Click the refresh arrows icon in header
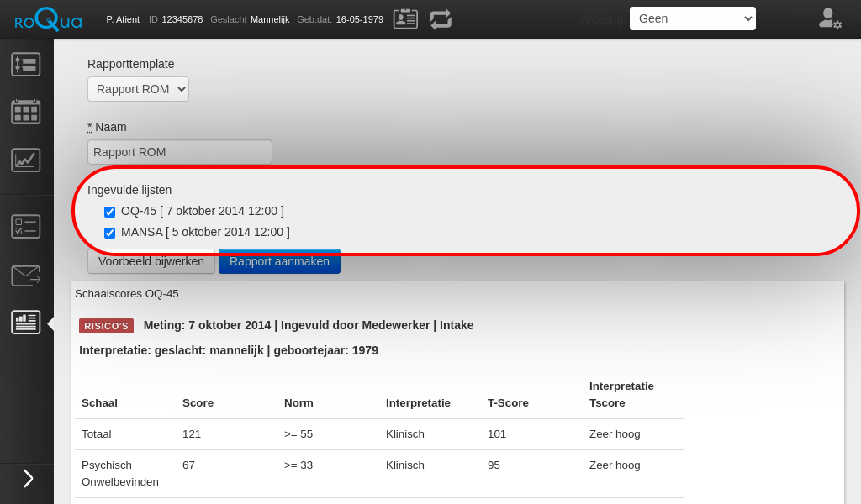The width and height of the screenshot is (861, 504). 441,19
